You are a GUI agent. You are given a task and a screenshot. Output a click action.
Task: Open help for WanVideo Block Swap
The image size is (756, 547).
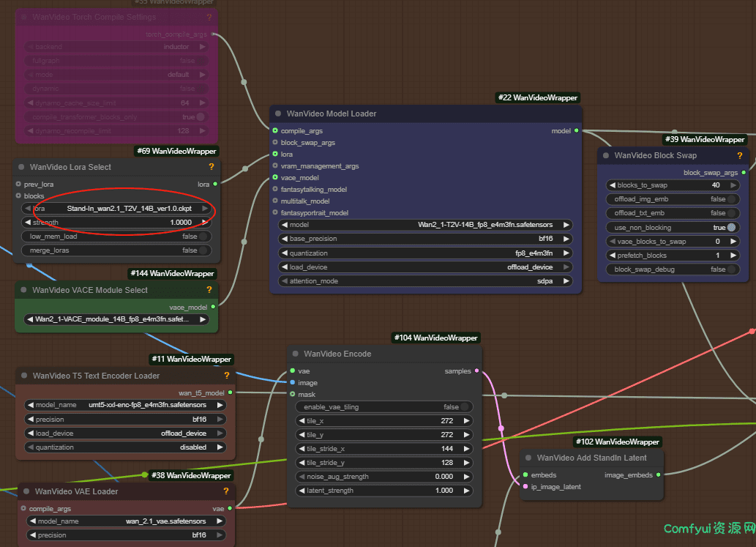coord(740,155)
